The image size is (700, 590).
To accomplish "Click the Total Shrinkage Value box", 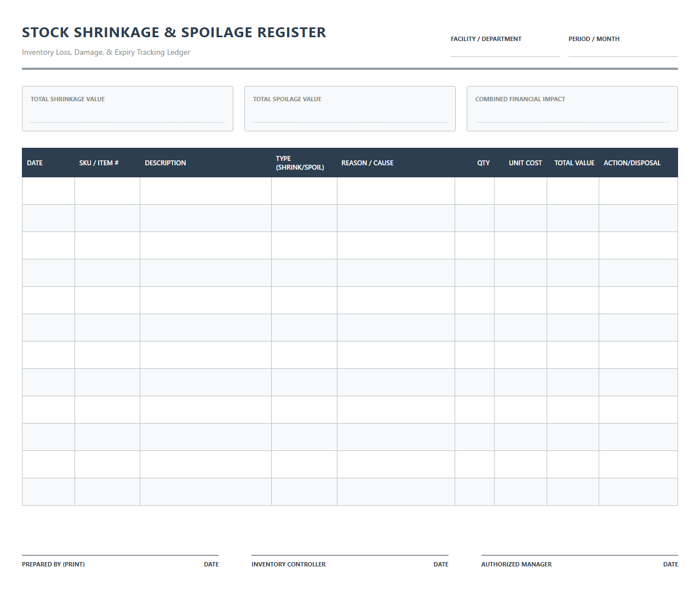I will (128, 108).
